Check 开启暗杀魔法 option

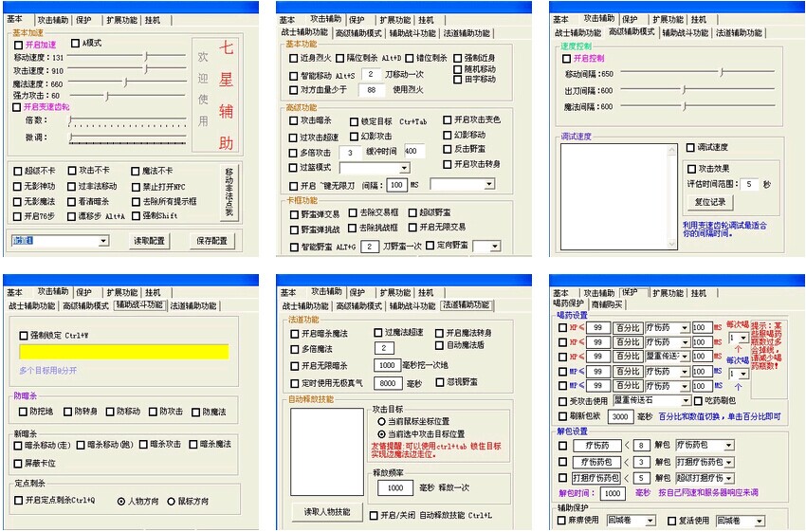pos(295,334)
